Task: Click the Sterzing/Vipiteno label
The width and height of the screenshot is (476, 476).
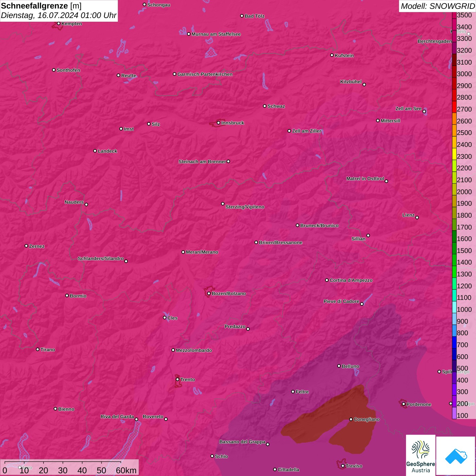Action: (x=245, y=207)
